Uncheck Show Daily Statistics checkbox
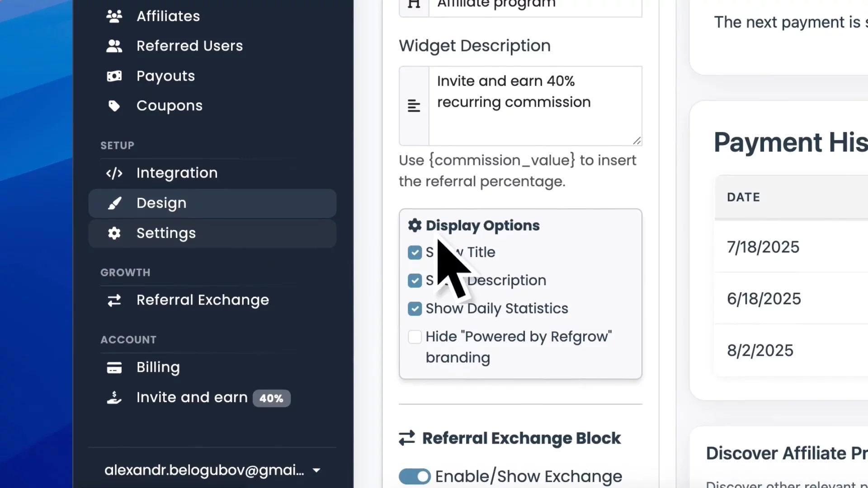Viewport: 868px width, 488px height. point(415,309)
